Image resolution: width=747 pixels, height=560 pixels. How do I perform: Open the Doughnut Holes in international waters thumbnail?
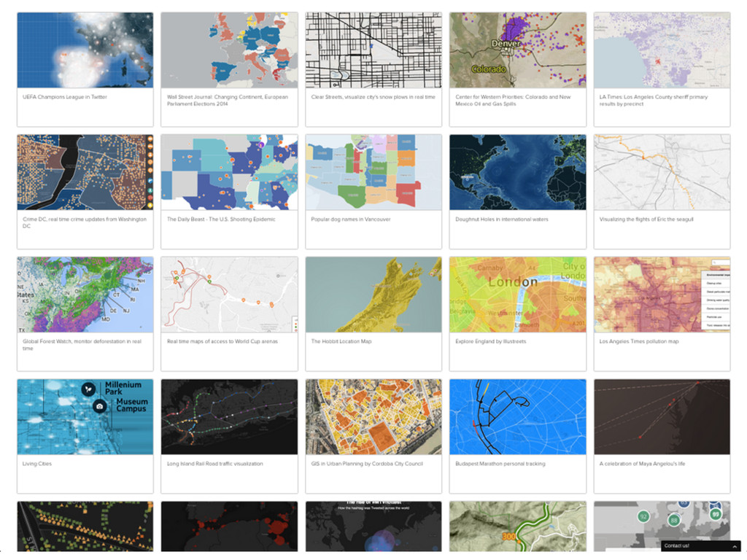pyautogui.click(x=518, y=172)
